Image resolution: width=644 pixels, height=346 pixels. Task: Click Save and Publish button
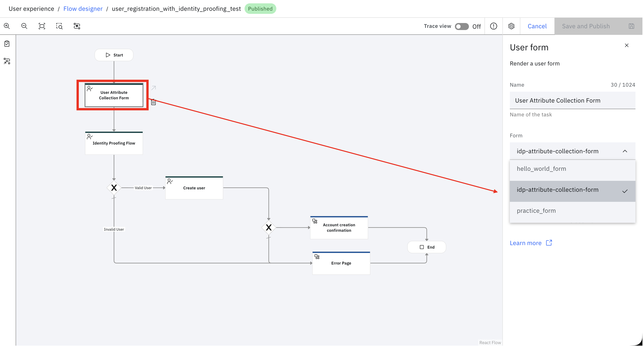click(598, 26)
